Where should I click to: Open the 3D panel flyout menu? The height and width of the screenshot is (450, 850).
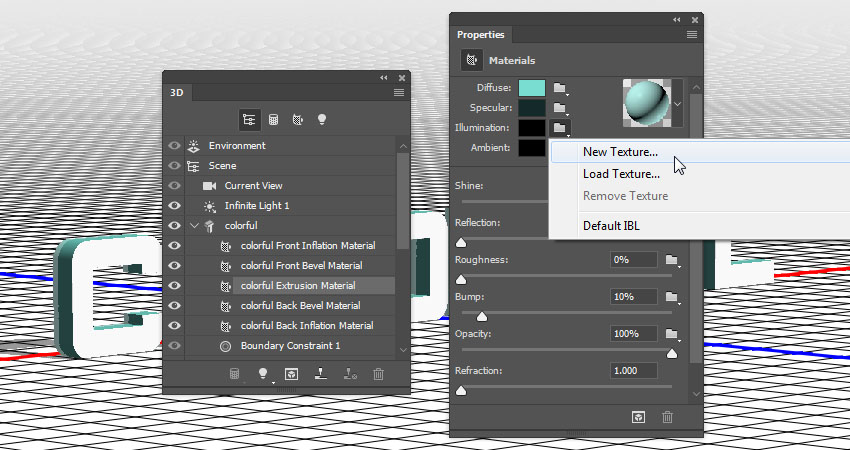click(399, 92)
